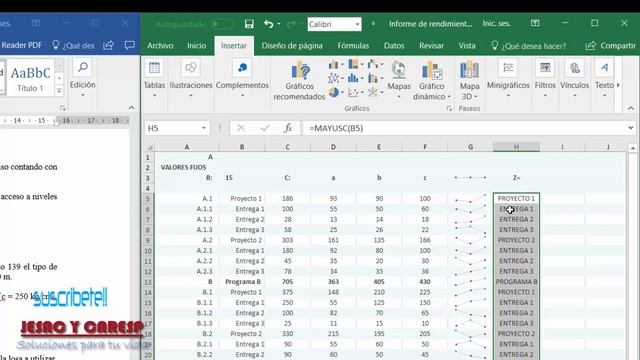Open the Ilustraciones menu
640x360 pixels.
tap(191, 79)
